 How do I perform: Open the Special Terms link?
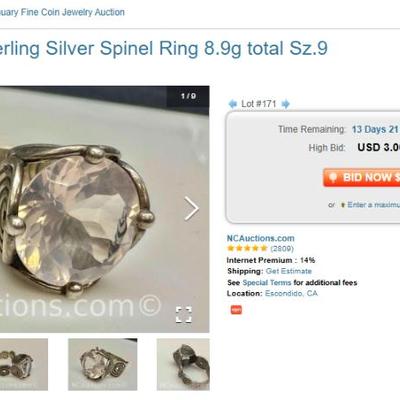(267, 283)
